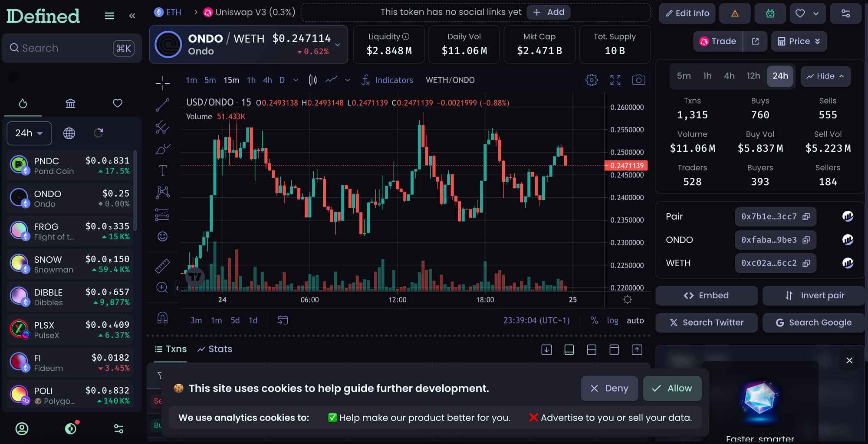The image size is (868, 444).
Task: Copy the ONDO address 0xfaba…9be3
Action: click(806, 240)
